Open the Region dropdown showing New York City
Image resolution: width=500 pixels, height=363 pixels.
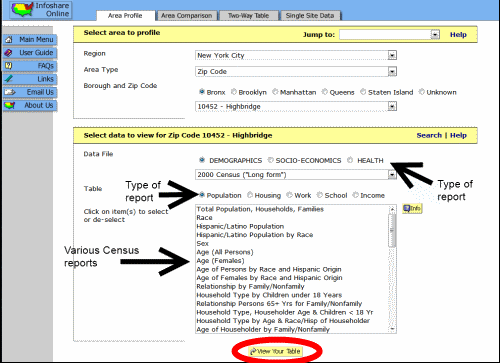click(296, 55)
